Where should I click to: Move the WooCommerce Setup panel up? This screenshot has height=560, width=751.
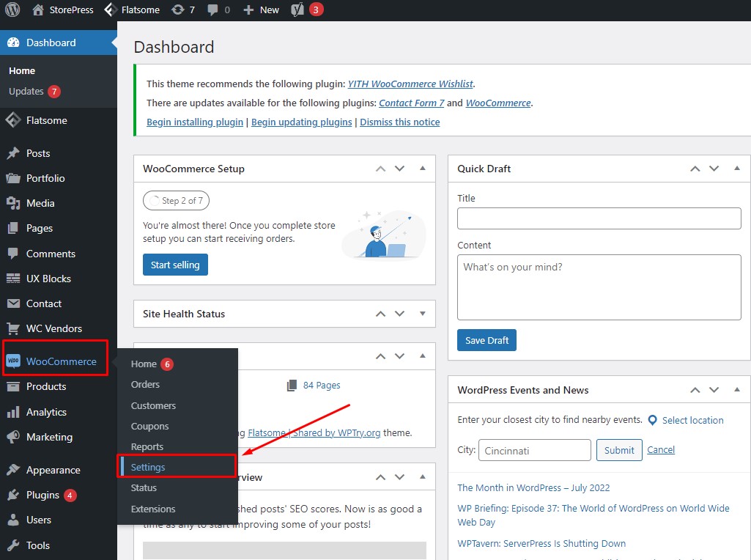point(381,169)
